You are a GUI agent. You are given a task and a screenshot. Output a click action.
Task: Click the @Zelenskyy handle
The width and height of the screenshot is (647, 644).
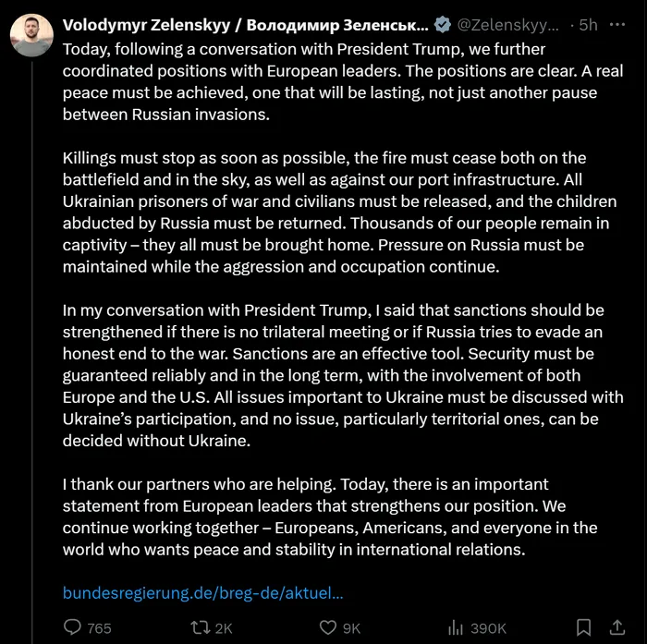tap(508, 25)
